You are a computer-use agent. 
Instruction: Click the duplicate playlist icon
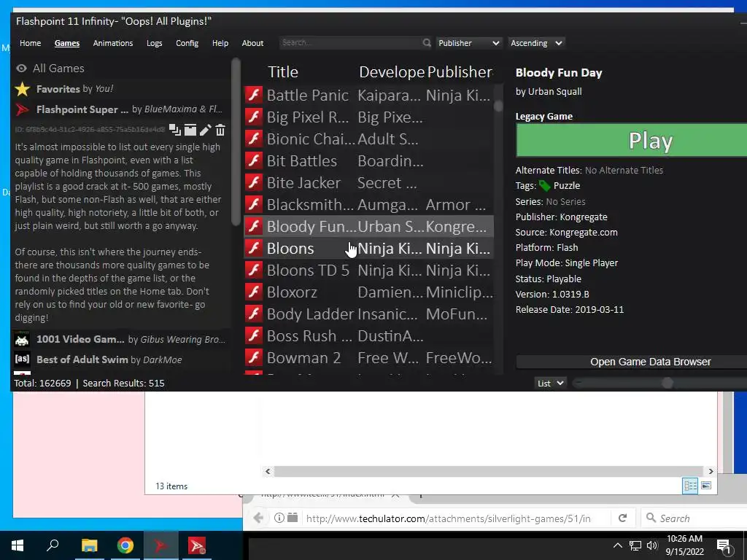pyautogui.click(x=175, y=130)
